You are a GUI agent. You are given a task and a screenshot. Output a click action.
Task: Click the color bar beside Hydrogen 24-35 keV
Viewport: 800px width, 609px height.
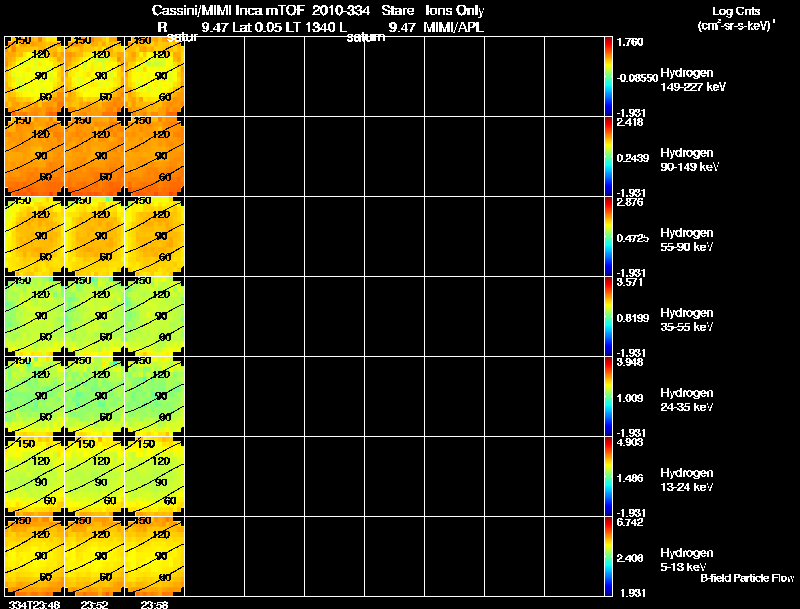point(608,396)
